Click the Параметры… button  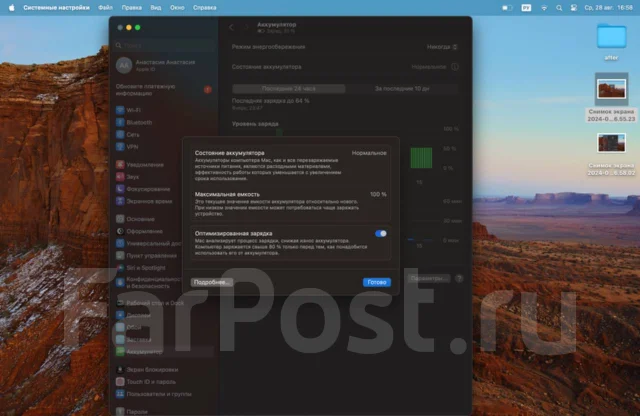428,278
